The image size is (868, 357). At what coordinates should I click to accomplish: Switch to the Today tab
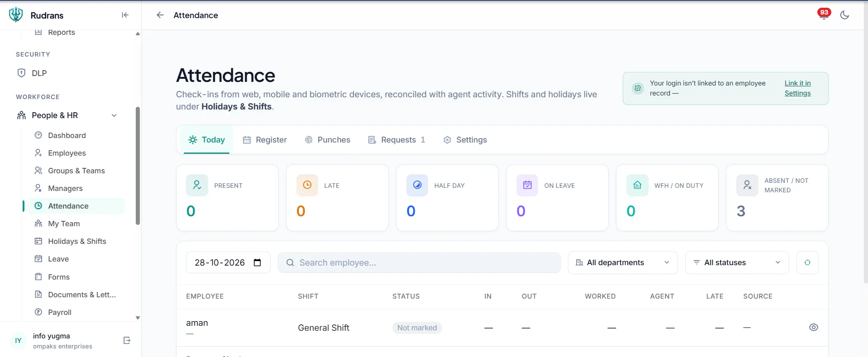[x=207, y=140]
